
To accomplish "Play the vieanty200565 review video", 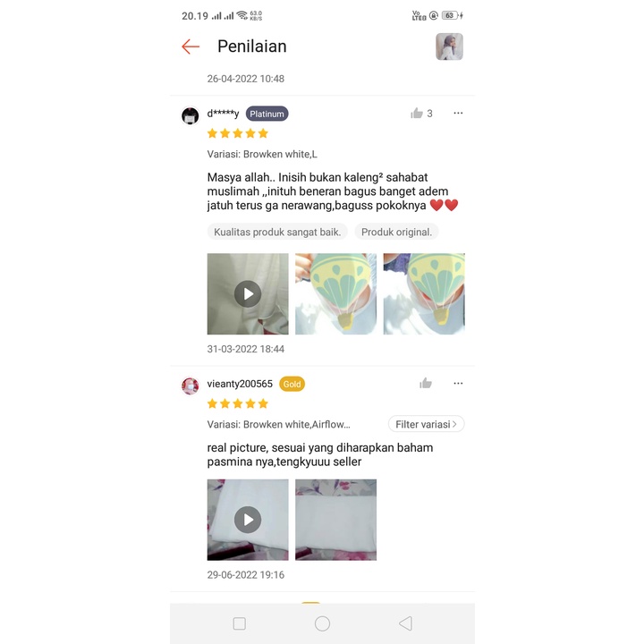I will click(x=248, y=520).
